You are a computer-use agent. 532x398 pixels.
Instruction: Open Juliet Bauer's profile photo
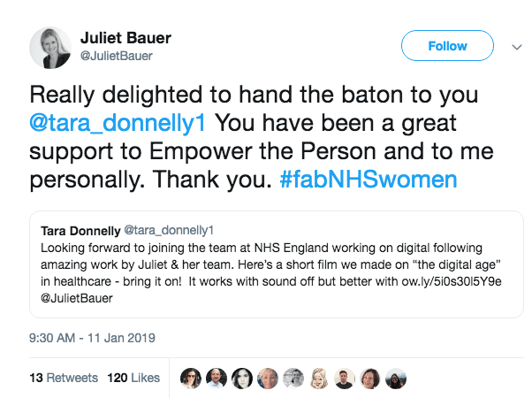click(x=50, y=48)
